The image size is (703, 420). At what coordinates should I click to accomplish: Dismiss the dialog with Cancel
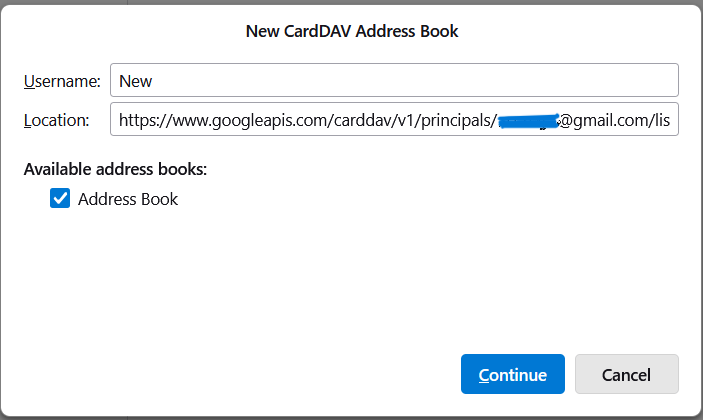point(626,374)
